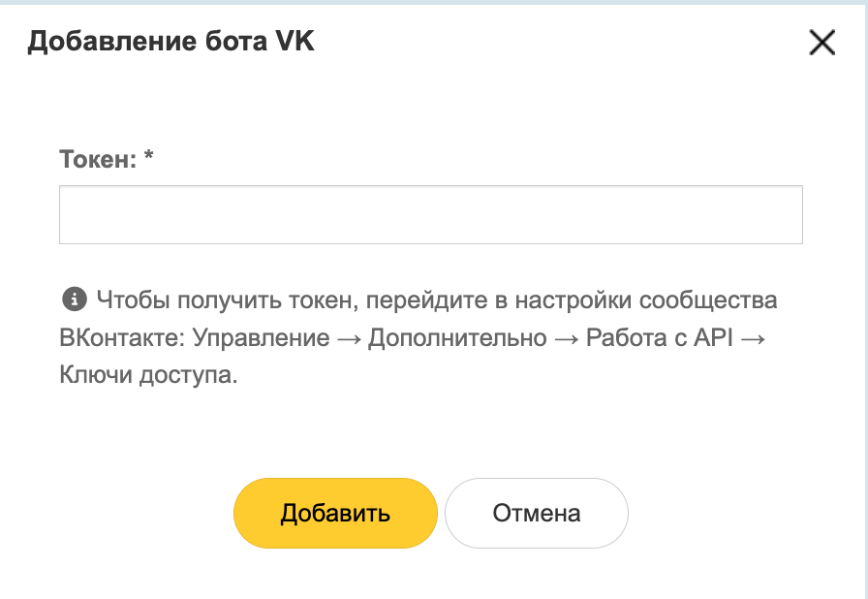Confirm with the yellow Добавить button
Screen dimensions: 868x599
335,513
